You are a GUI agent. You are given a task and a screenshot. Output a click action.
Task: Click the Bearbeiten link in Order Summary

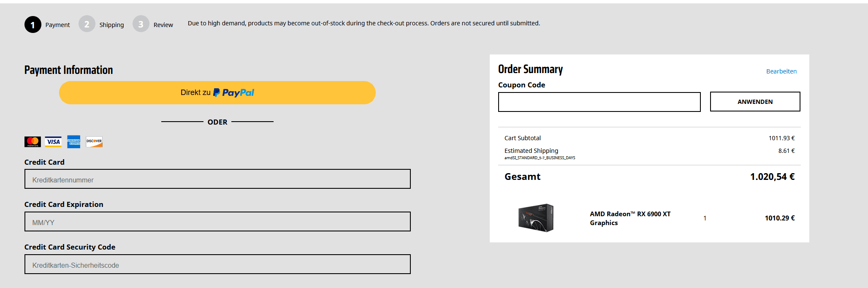[781, 71]
